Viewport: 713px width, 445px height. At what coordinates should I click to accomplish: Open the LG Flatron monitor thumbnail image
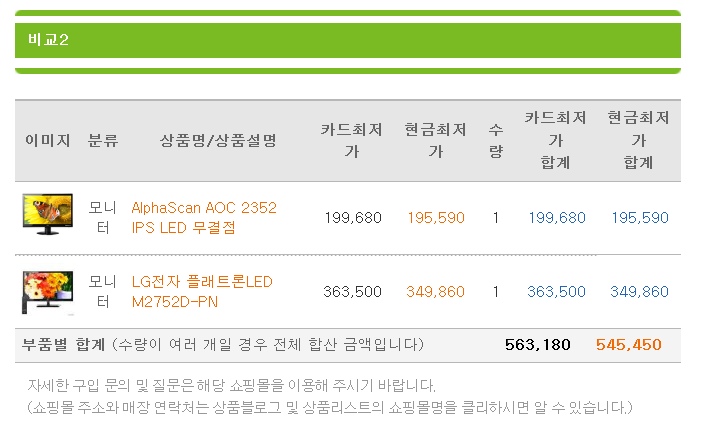(48, 292)
